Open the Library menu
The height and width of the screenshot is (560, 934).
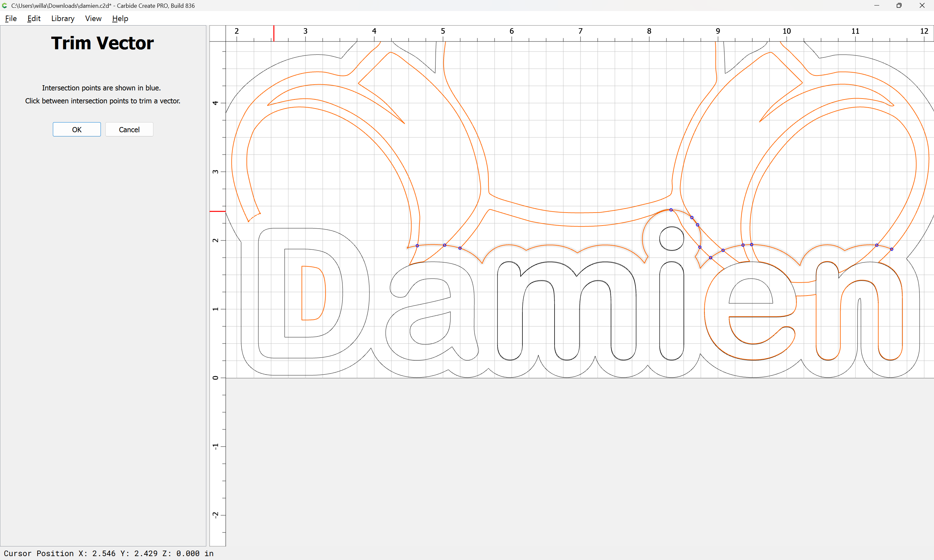(x=63, y=18)
